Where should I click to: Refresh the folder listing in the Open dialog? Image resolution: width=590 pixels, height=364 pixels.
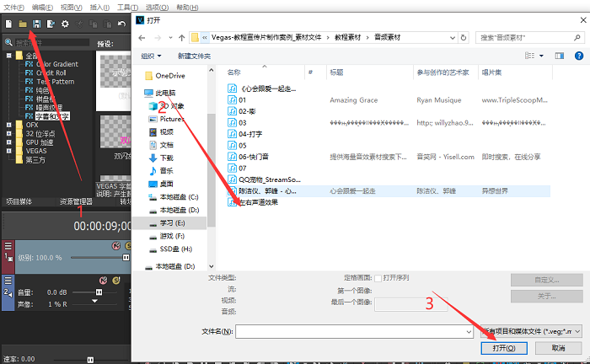464,38
